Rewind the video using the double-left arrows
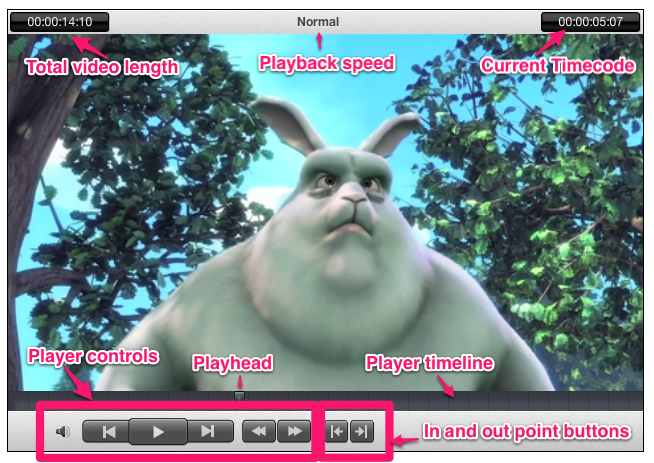 (x=259, y=431)
